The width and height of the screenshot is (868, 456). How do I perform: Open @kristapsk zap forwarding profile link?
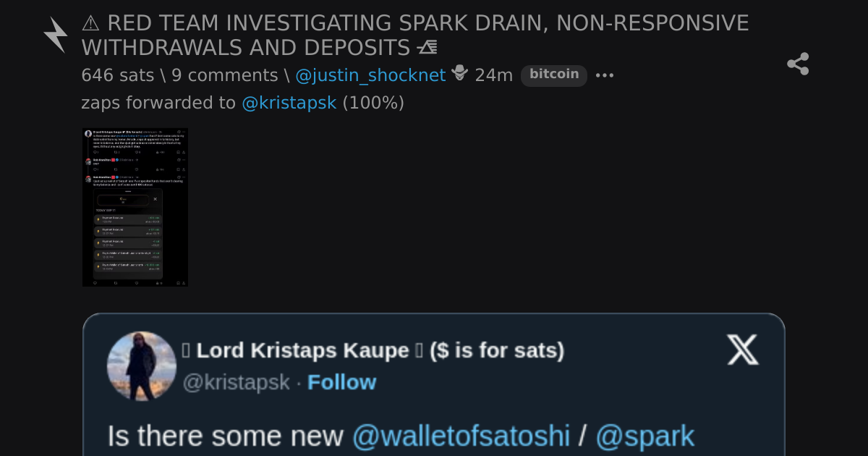tap(289, 103)
